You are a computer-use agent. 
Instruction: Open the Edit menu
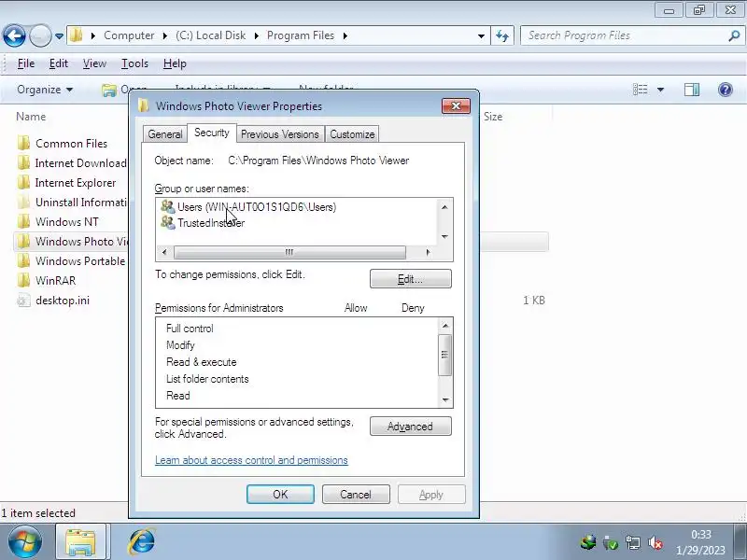pyautogui.click(x=59, y=63)
